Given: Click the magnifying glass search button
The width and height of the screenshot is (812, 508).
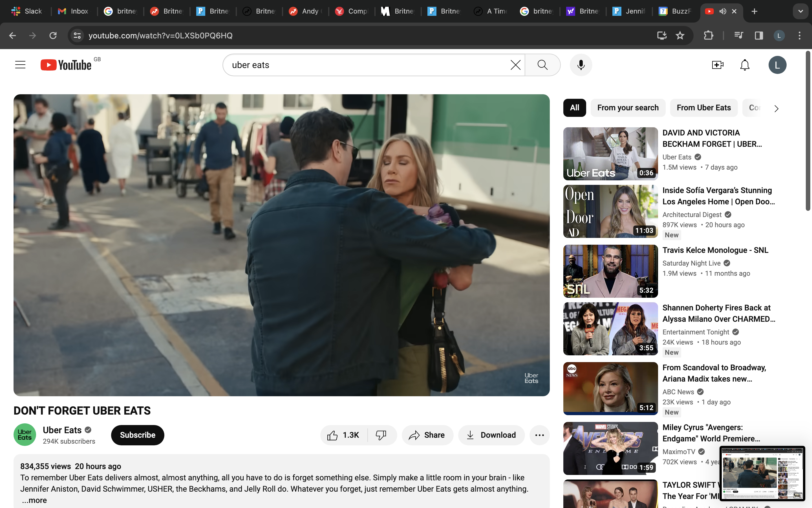Looking at the screenshot, I should (542, 65).
